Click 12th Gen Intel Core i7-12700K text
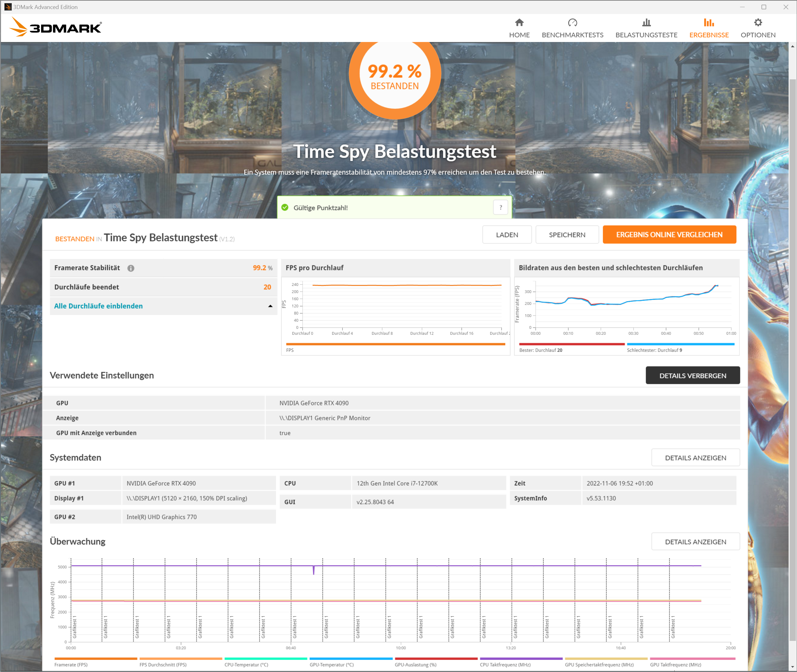The image size is (797, 672). point(397,483)
